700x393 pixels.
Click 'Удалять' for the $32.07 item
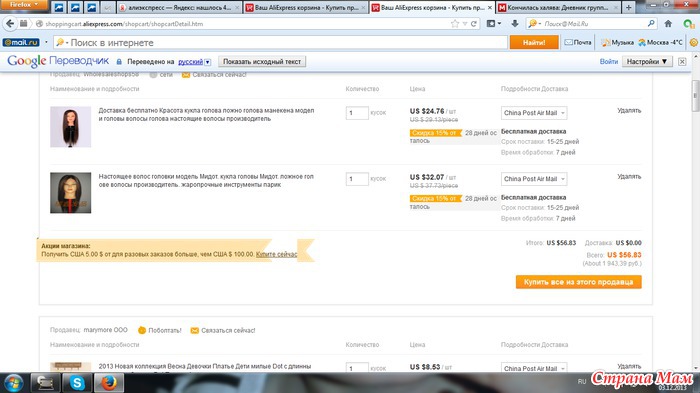tap(629, 176)
